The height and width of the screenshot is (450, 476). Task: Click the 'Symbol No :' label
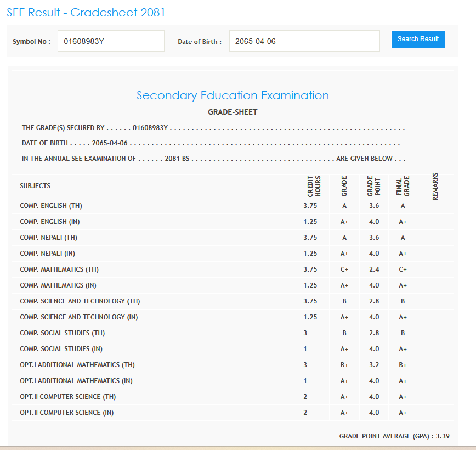click(32, 42)
